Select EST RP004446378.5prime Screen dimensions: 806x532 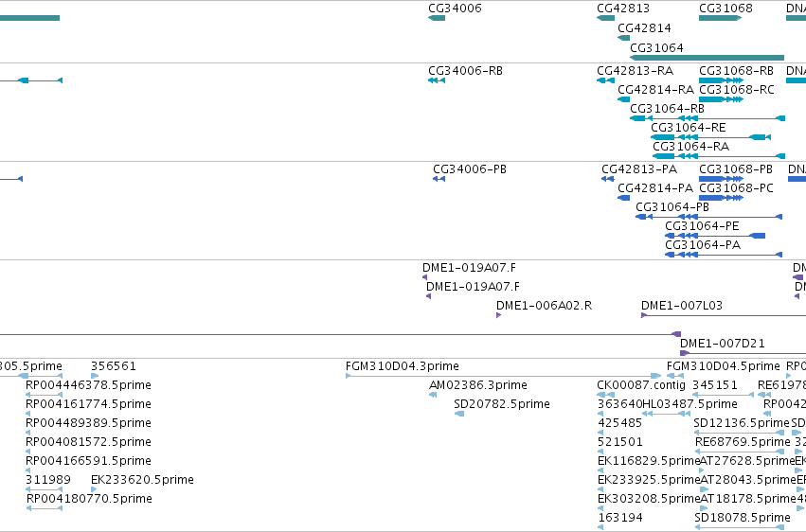coord(88,385)
